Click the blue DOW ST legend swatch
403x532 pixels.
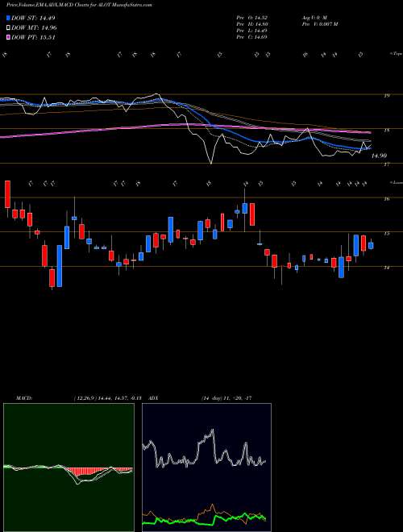pos(9,18)
